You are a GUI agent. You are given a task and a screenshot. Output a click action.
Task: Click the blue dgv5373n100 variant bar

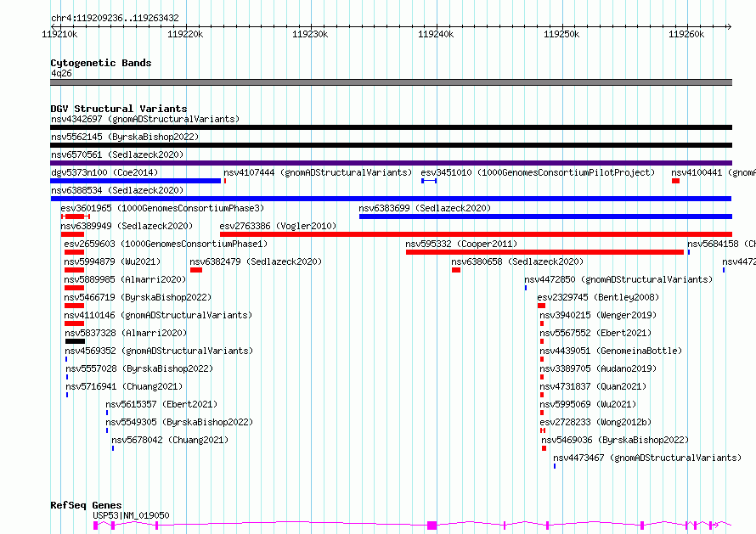[x=135, y=181]
